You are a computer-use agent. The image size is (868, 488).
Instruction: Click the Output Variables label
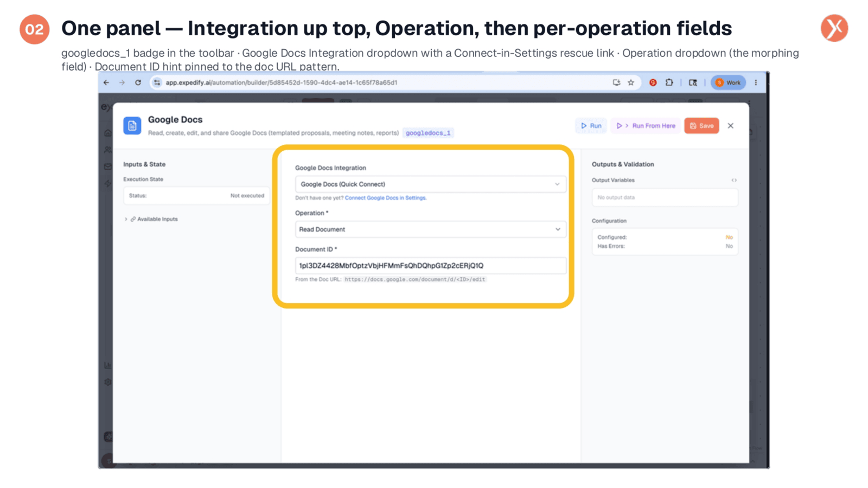613,181
